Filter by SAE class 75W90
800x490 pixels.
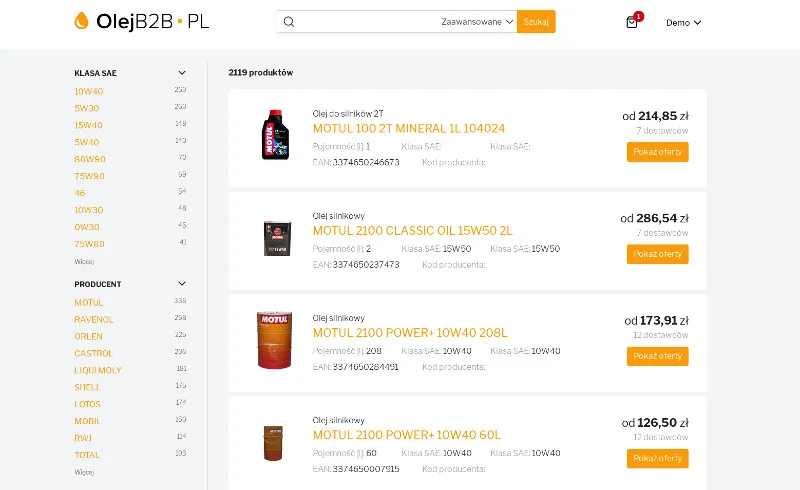[x=89, y=176]
